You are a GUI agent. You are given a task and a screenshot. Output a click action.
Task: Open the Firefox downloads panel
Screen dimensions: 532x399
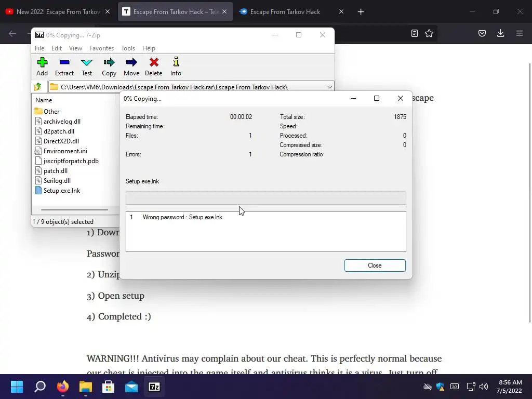(x=500, y=33)
